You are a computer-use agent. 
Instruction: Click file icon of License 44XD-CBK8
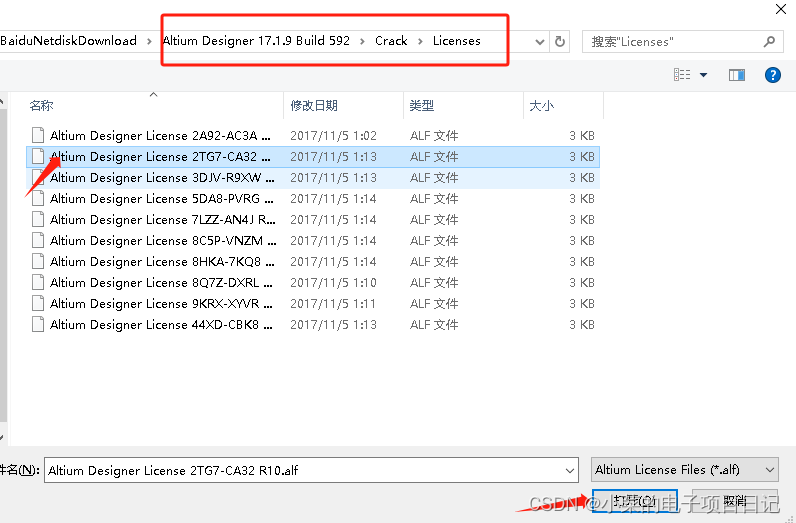[x=38, y=324]
